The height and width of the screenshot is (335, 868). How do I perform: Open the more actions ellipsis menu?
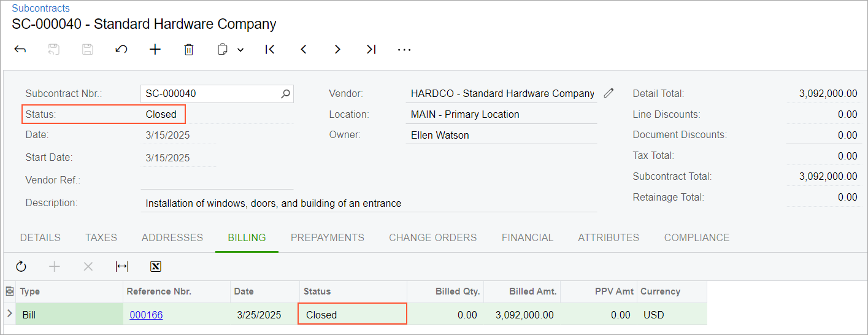tap(404, 50)
